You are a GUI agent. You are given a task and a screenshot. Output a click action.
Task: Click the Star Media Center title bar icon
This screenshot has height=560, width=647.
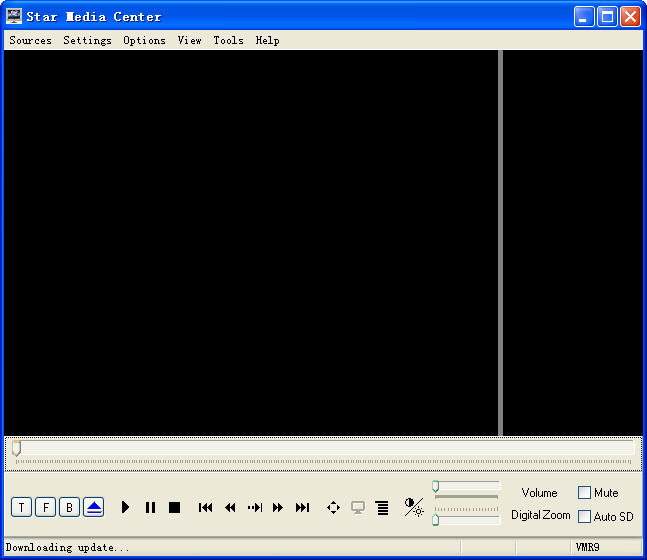click(14, 17)
